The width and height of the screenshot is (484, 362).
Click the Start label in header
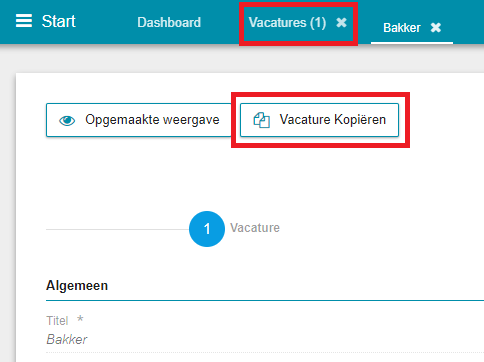[59, 21]
